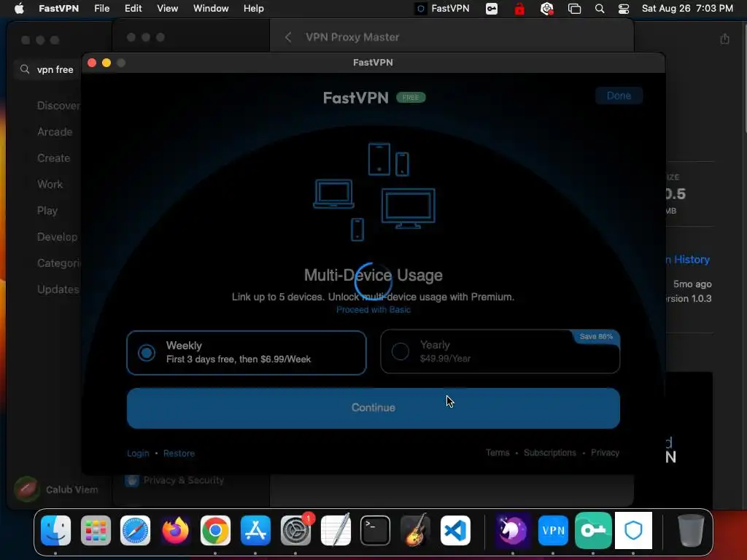Select the Yearly subscription radio button
The width and height of the screenshot is (747, 560).
point(400,351)
